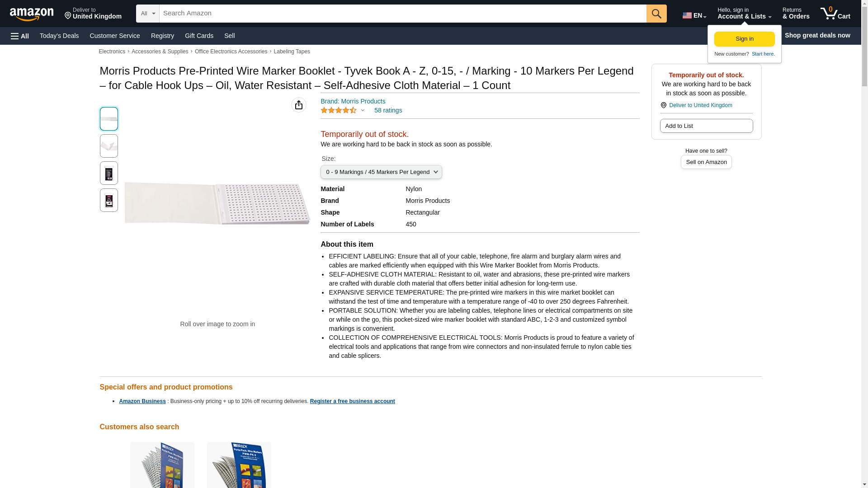Open the 58 ratings link
Image resolution: width=868 pixels, height=488 pixels.
coord(388,110)
